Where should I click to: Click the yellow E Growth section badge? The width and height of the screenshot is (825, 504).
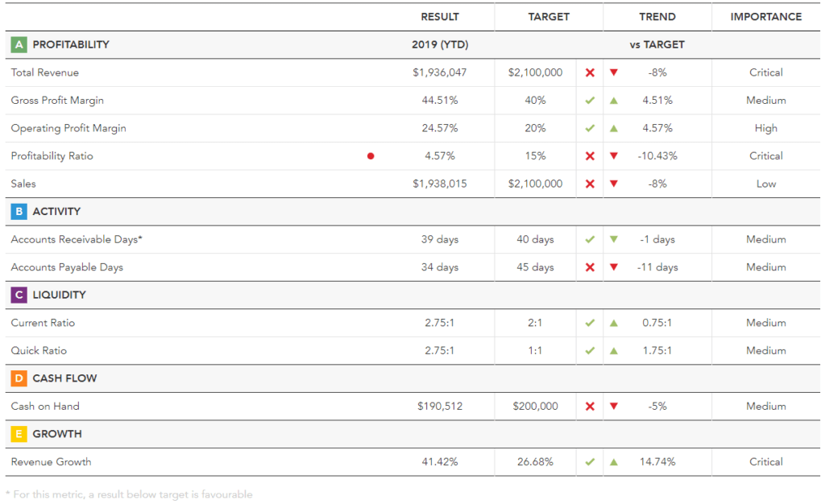[19, 434]
